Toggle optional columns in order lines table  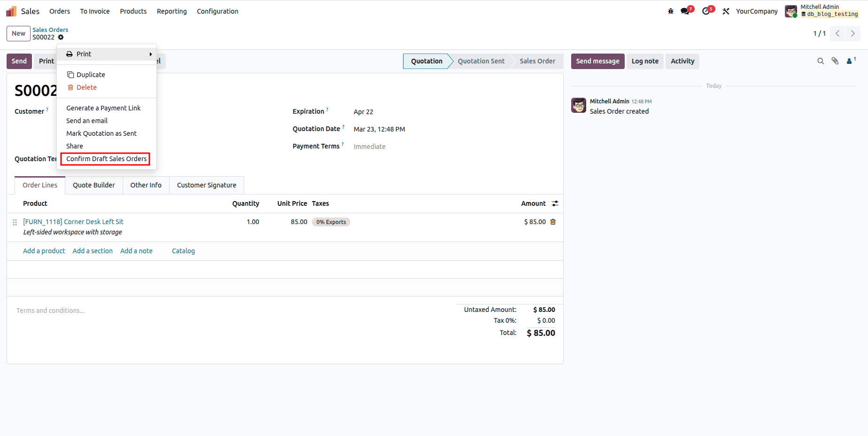pos(555,203)
